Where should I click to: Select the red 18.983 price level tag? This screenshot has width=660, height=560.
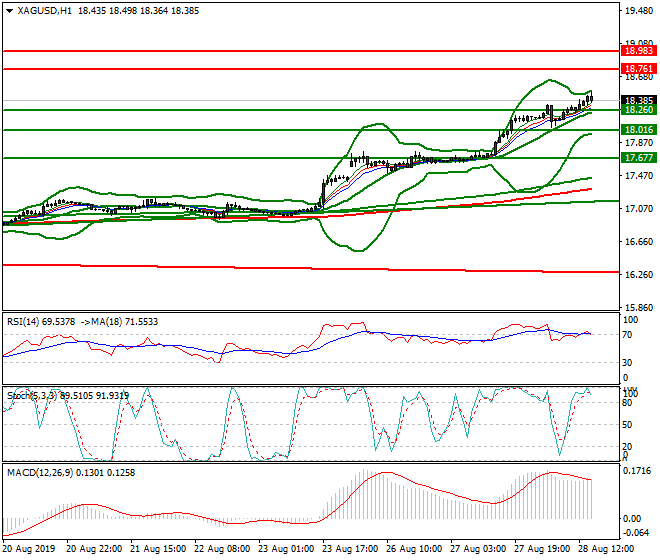(637, 50)
